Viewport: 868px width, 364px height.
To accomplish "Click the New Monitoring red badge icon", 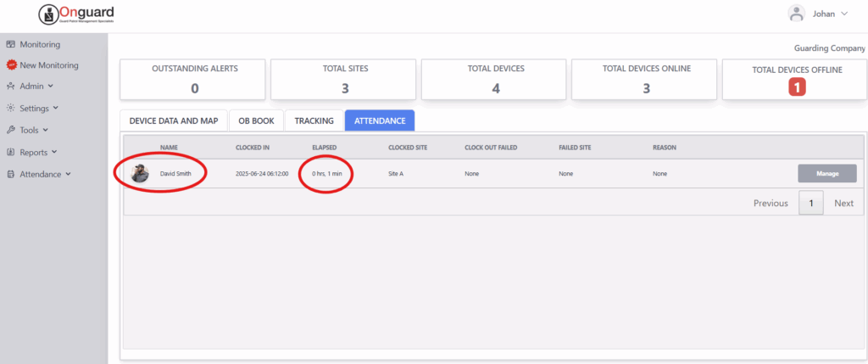I will (x=10, y=65).
